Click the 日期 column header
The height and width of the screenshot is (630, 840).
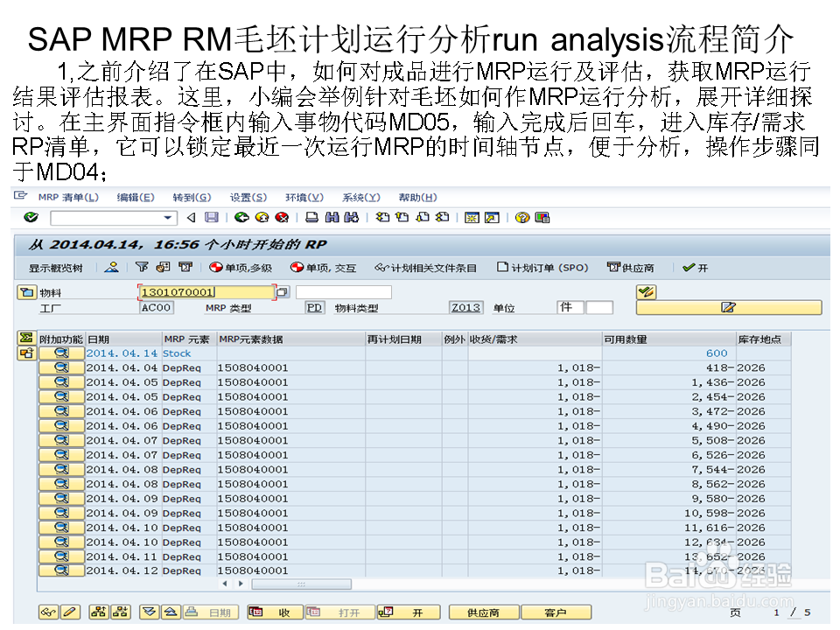[123, 339]
